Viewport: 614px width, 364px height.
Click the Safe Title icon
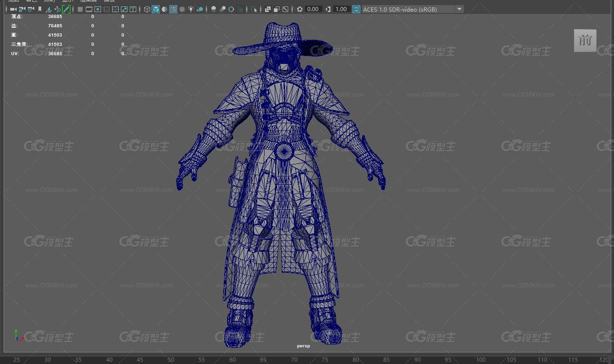(x=133, y=9)
